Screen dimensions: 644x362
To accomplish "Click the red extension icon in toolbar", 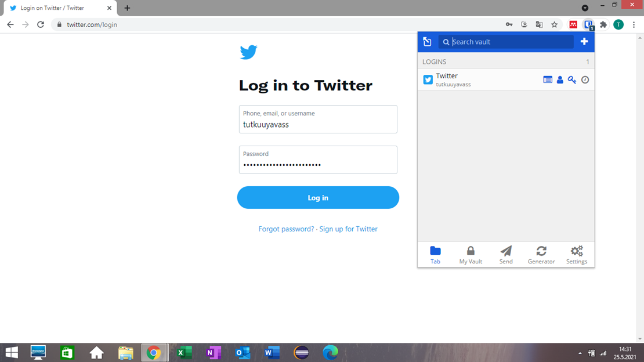I will click(x=573, y=24).
